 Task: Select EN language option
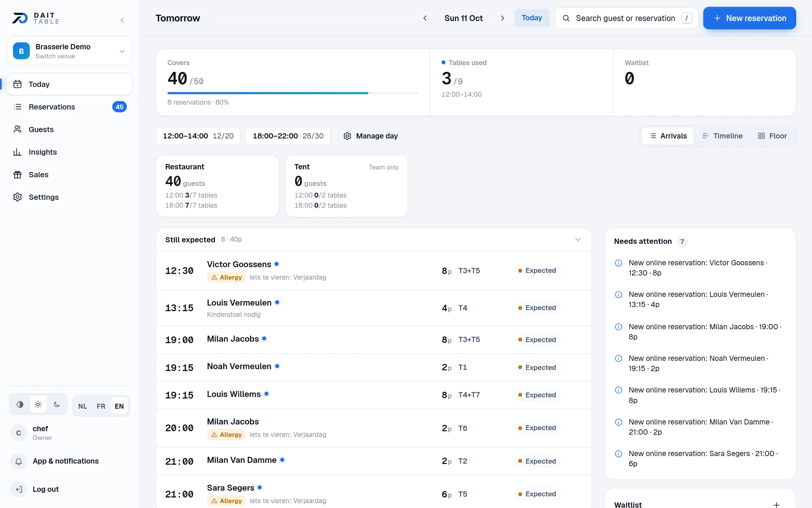[119, 406]
